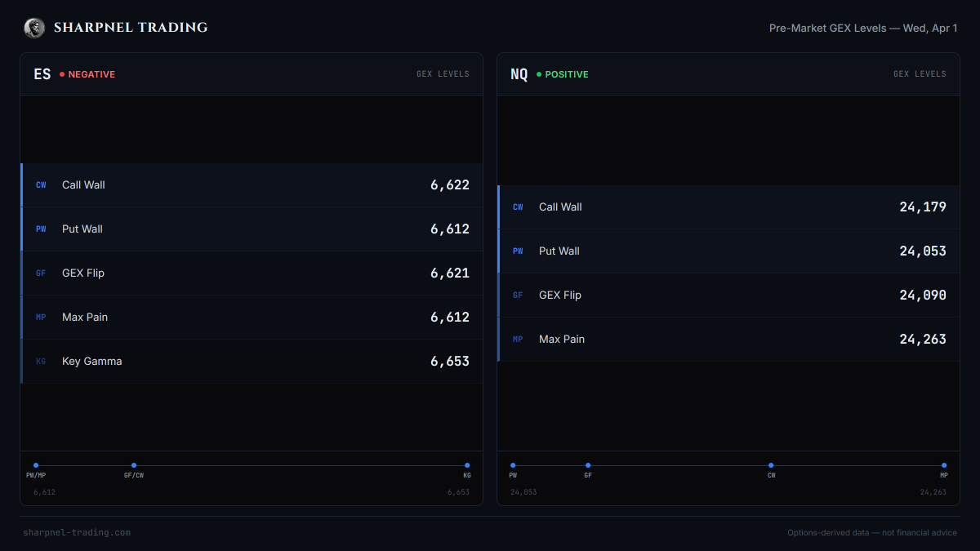Click the PW/MP marker on ES scale
Screen dimensions: 980x551
point(36,465)
